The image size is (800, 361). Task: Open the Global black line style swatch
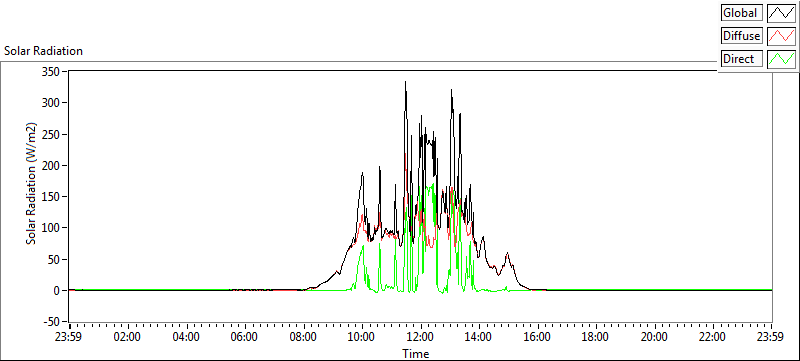point(781,13)
